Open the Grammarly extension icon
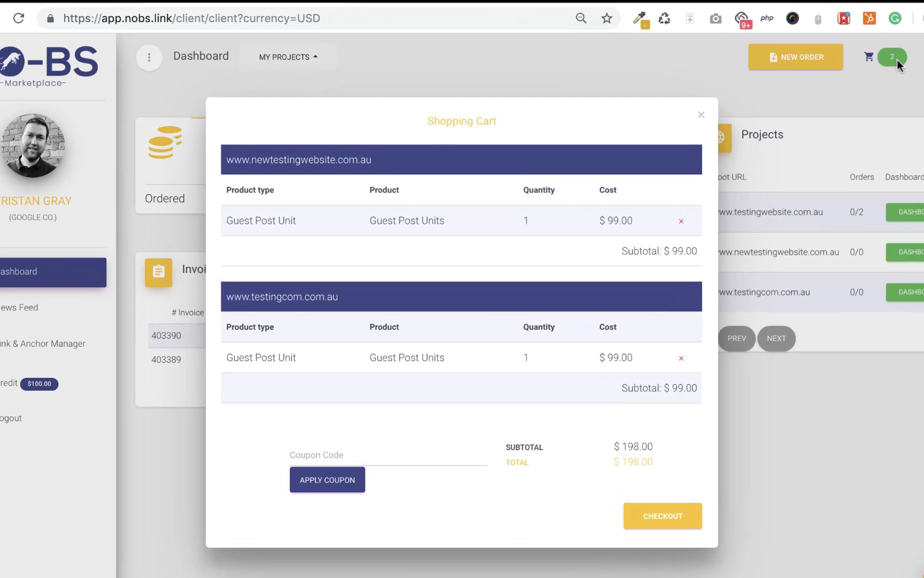Screen dimensions: 924x578 (895, 18)
